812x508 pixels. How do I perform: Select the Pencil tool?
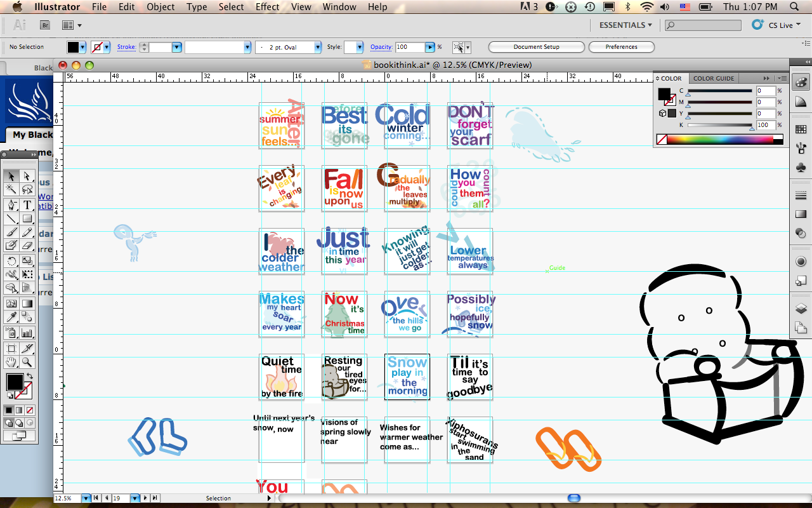pos(27,232)
